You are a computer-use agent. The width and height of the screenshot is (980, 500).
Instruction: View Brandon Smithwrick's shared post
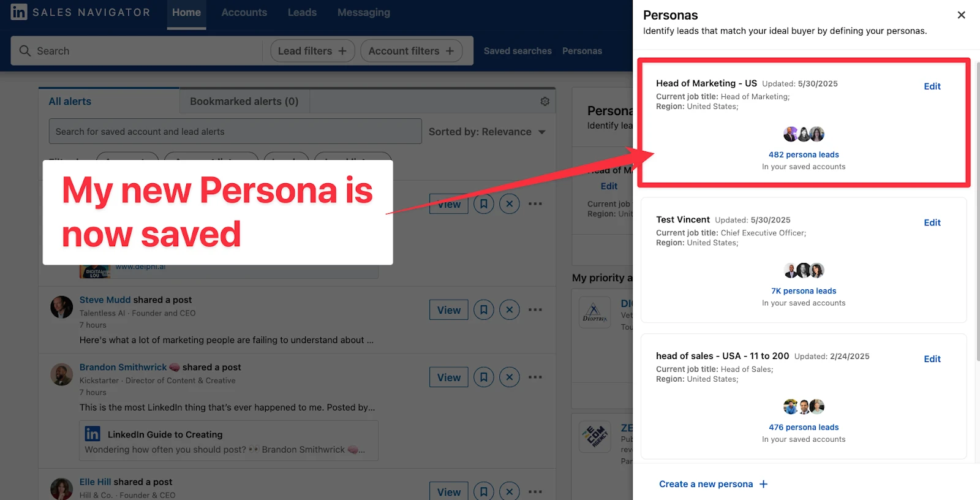point(448,377)
